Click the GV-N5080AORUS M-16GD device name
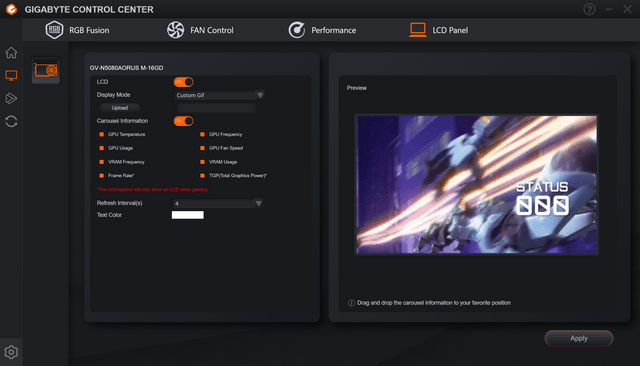Viewport: 640px width, 366px height. coord(127,68)
